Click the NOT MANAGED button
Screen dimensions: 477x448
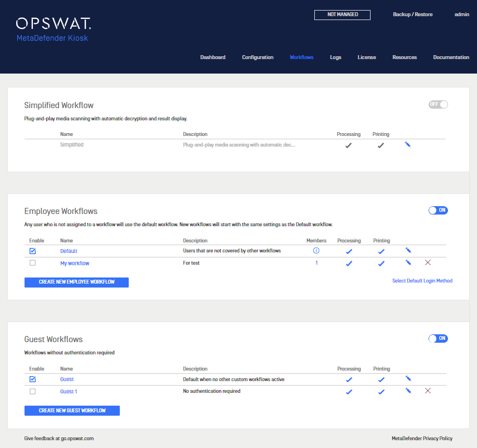[342, 14]
